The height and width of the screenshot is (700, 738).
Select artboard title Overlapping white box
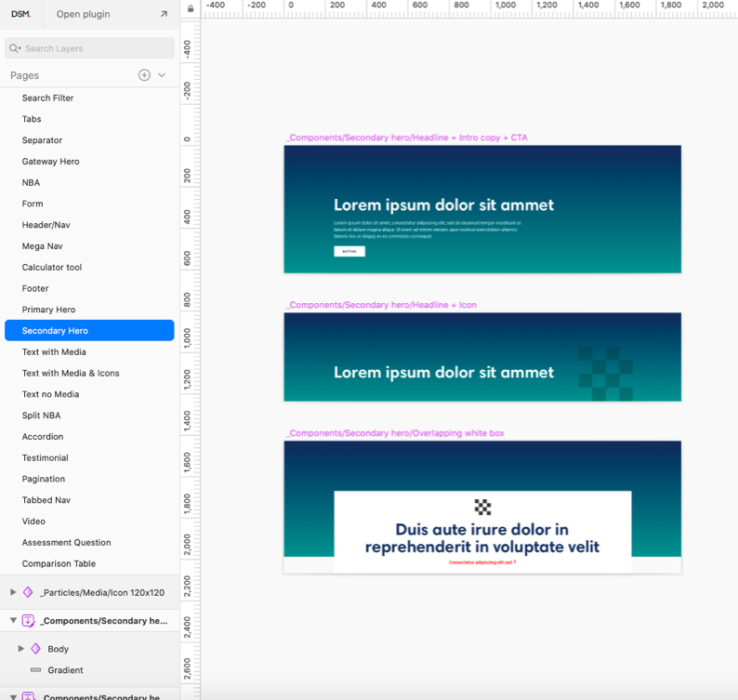click(395, 433)
